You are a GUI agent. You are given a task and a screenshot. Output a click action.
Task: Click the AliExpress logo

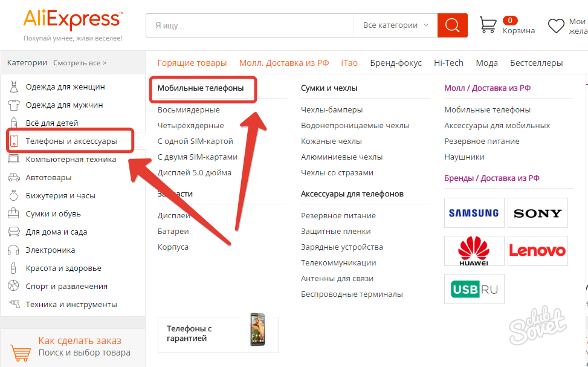(73, 21)
